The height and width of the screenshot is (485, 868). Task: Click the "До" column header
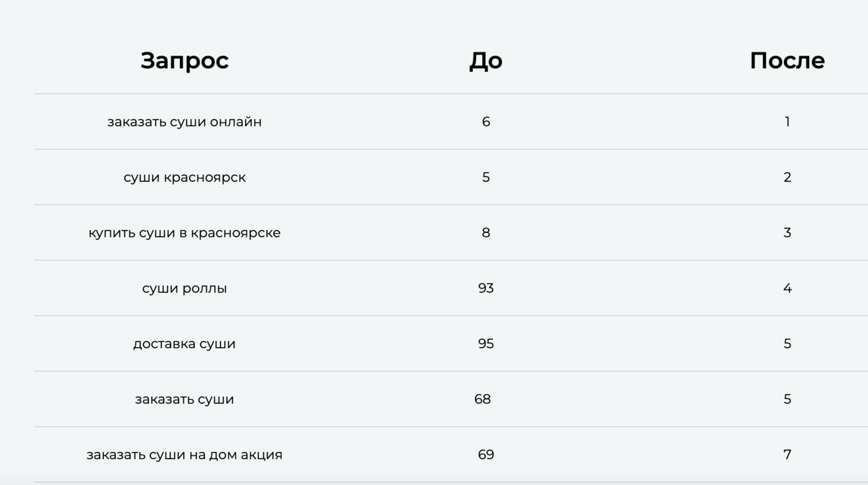tap(486, 60)
